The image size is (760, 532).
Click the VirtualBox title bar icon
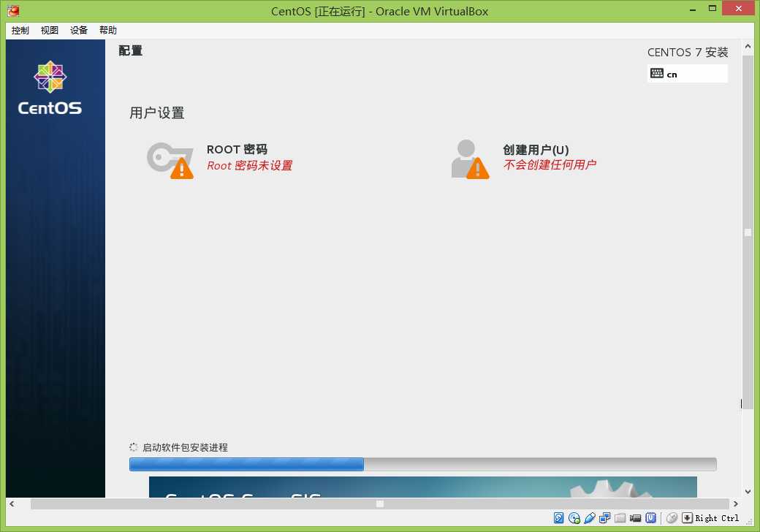tap(14, 10)
